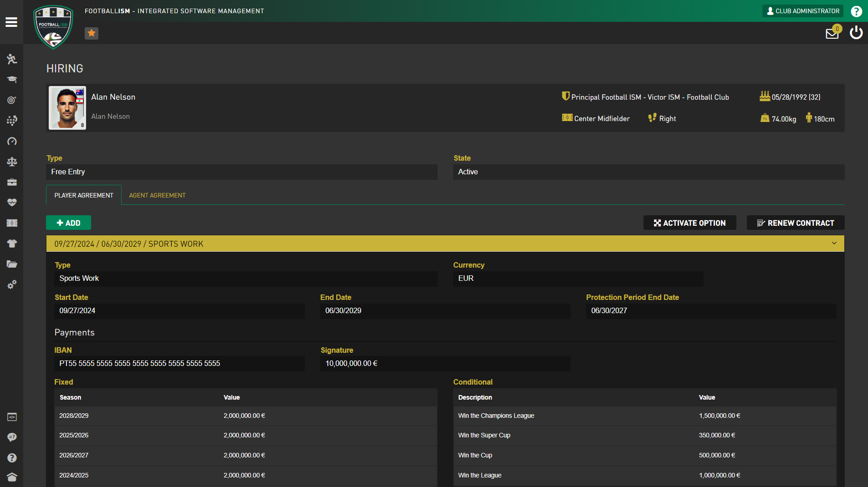Click the power logout icon
The width and height of the screenshot is (868, 487).
pos(856,33)
